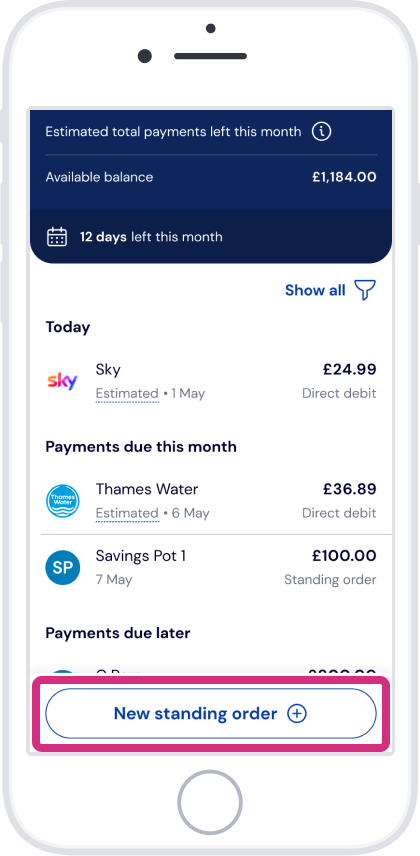Tap the Payments due this month heading

141,447
